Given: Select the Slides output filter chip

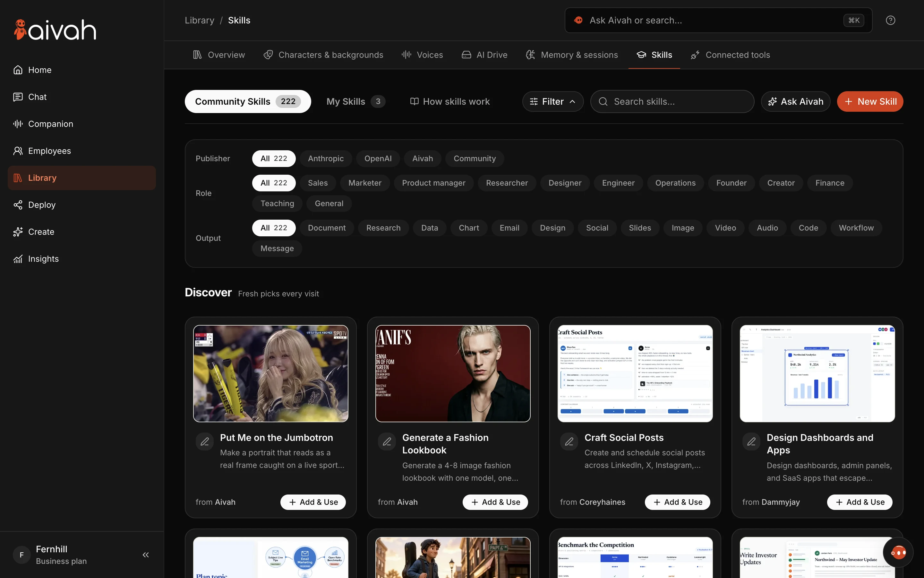Looking at the screenshot, I should (639, 228).
